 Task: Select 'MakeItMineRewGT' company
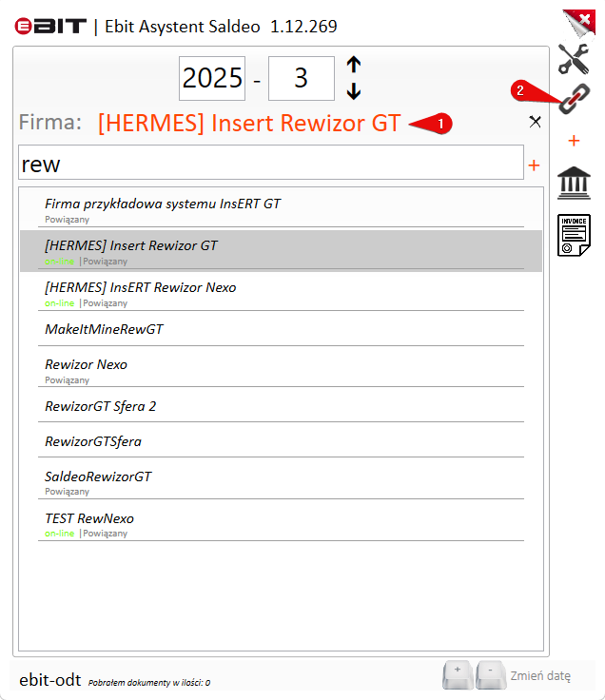(281, 329)
